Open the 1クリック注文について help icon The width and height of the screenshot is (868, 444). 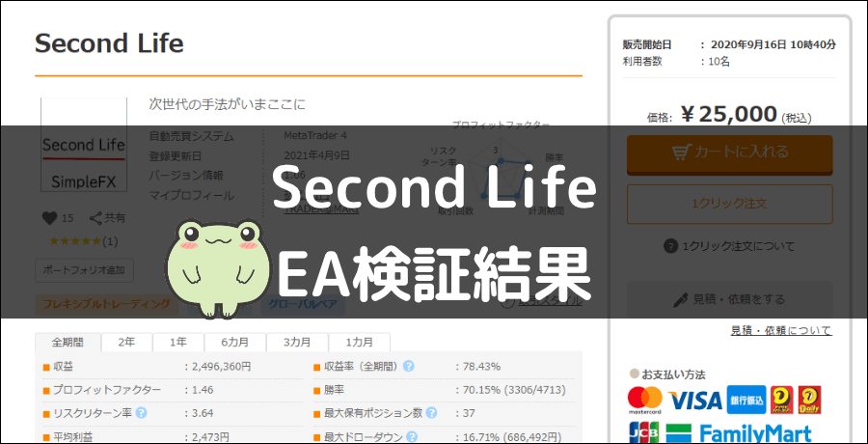pyautogui.click(x=670, y=245)
